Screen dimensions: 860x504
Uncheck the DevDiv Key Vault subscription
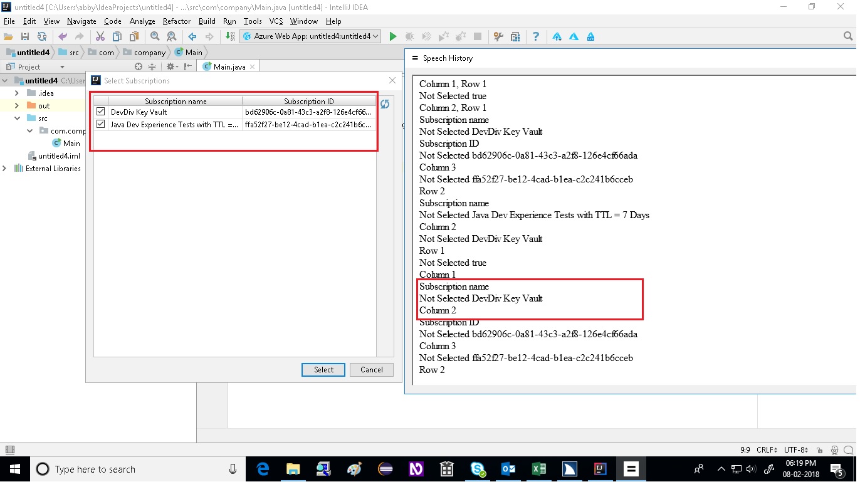(x=100, y=112)
